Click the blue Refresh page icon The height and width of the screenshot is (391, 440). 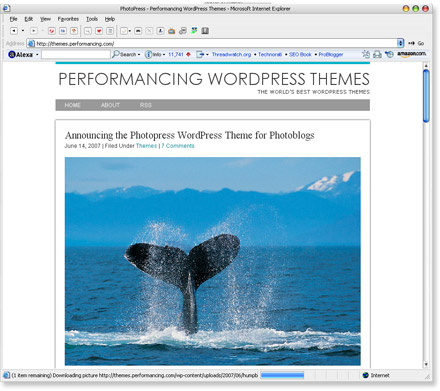(63, 31)
